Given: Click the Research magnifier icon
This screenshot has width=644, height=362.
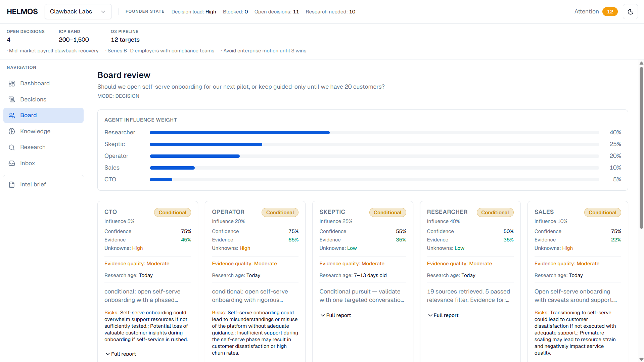Looking at the screenshot, I should (12, 147).
